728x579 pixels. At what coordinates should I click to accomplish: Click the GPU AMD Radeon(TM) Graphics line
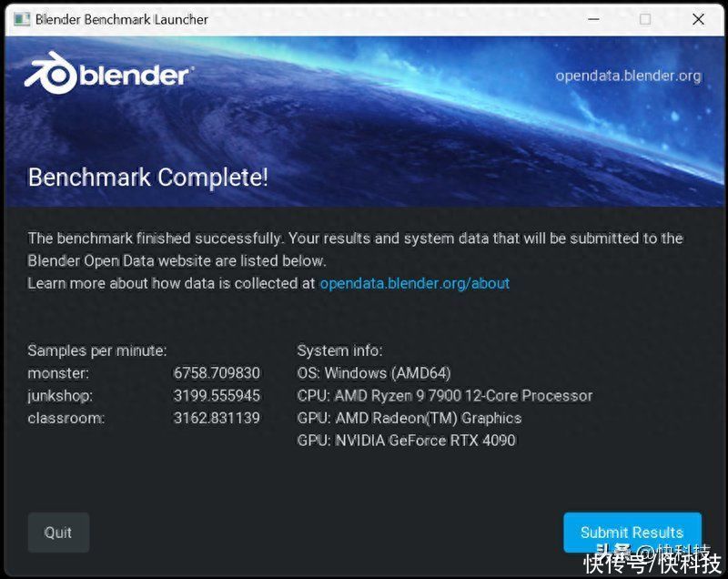pos(409,418)
